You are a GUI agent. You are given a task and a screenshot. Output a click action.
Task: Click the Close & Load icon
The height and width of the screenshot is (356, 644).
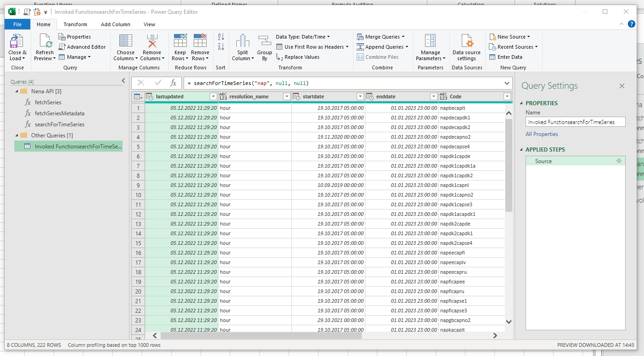tap(17, 41)
